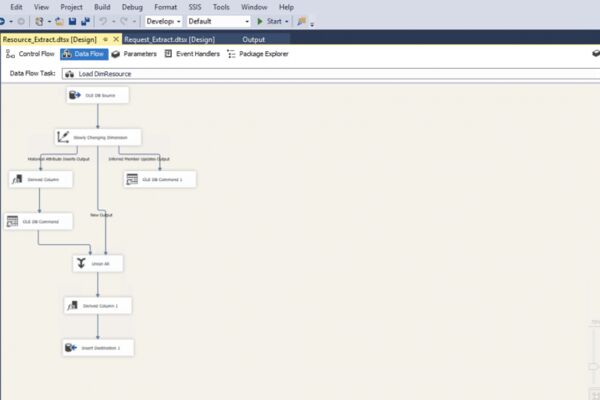Screen dimensions: 600x400
Task: Switch to the Data Flow designer tab
Action: coord(84,54)
